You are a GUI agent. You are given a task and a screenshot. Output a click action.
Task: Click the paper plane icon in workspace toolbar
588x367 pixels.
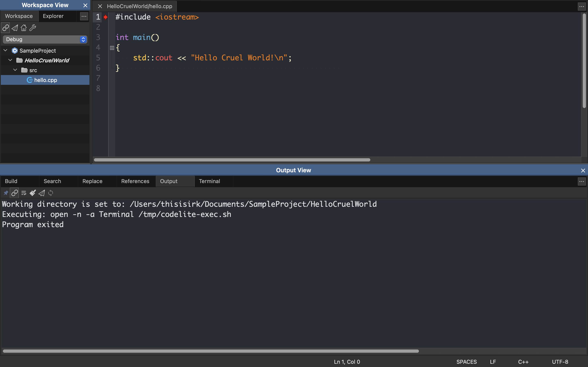(x=14, y=28)
